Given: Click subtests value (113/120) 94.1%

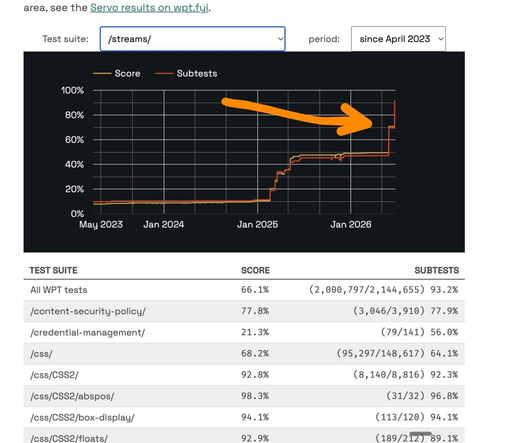Looking at the screenshot, I should tap(417, 418).
